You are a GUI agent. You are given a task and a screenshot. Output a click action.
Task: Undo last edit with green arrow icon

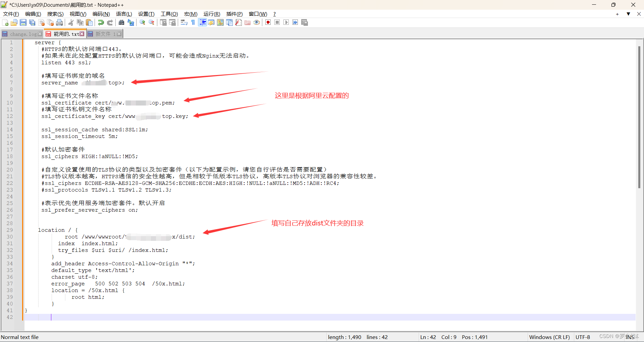[x=101, y=22]
